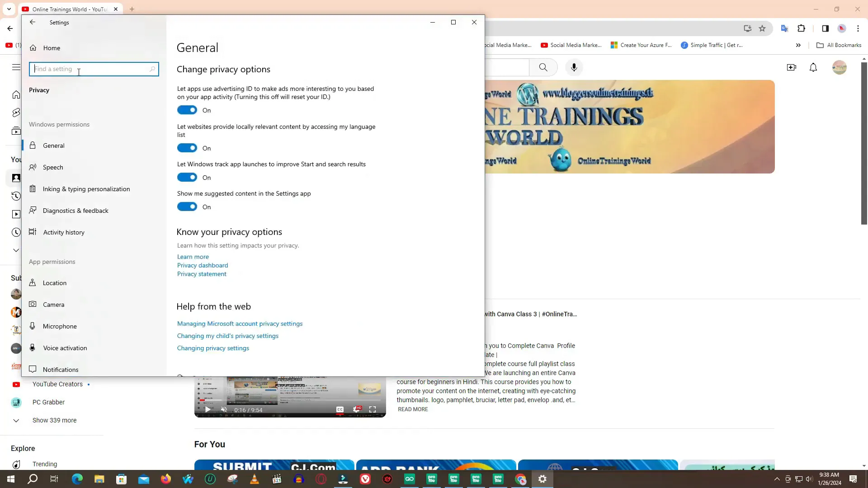Viewport: 868px width, 488px height.
Task: Open Managing Microsoft account privacy settings
Action: 240,324
